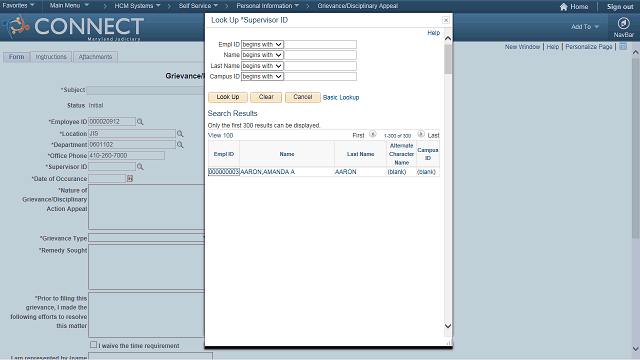Click the Remedy Sought text area
Image resolution: width=640 pixels, height=360 pixels.
point(147,267)
